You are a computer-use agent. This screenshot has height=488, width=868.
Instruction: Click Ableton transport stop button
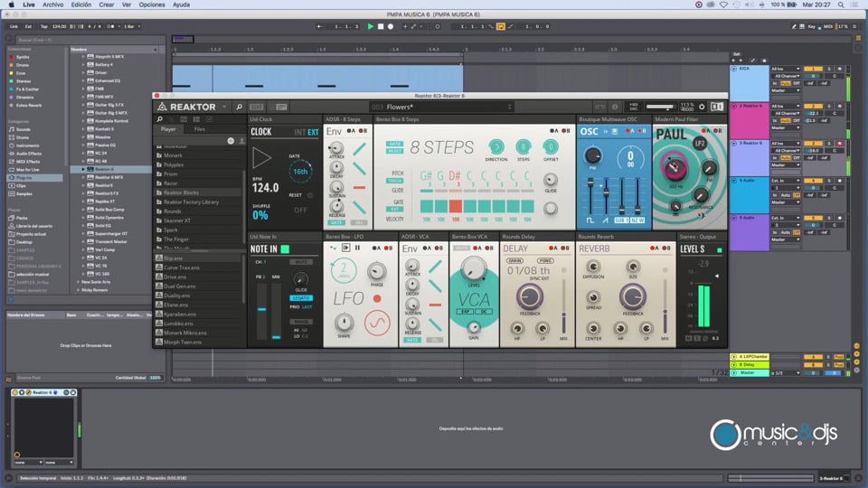(381, 26)
